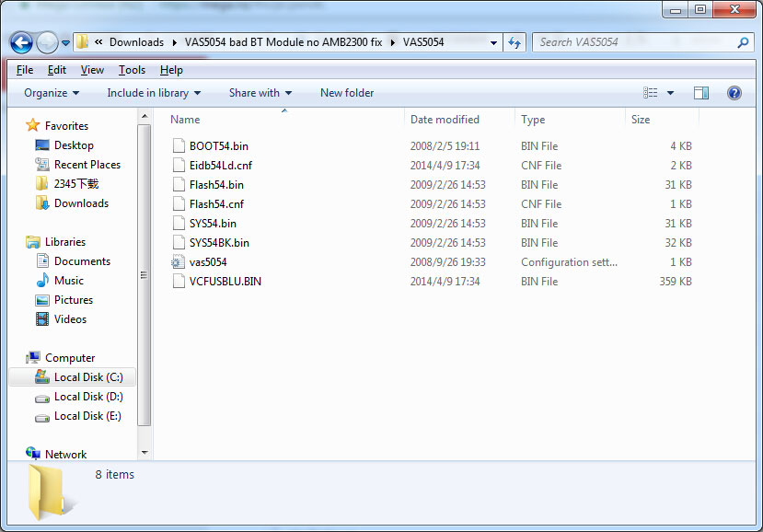Image resolution: width=763 pixels, height=532 pixels.
Task: Click the navigation pane scroll down arrow
Action: (x=145, y=453)
